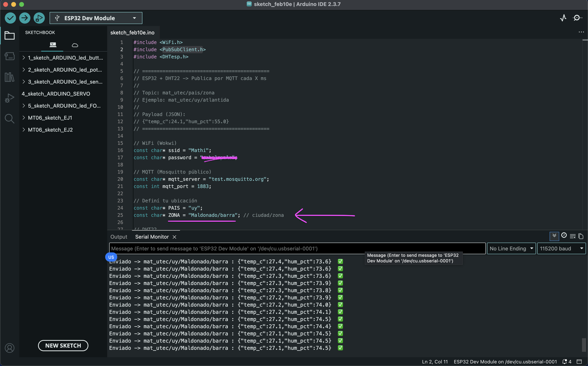
Task: Open 4_sketch_ARDUINO_SERVO sketch
Action: point(56,94)
